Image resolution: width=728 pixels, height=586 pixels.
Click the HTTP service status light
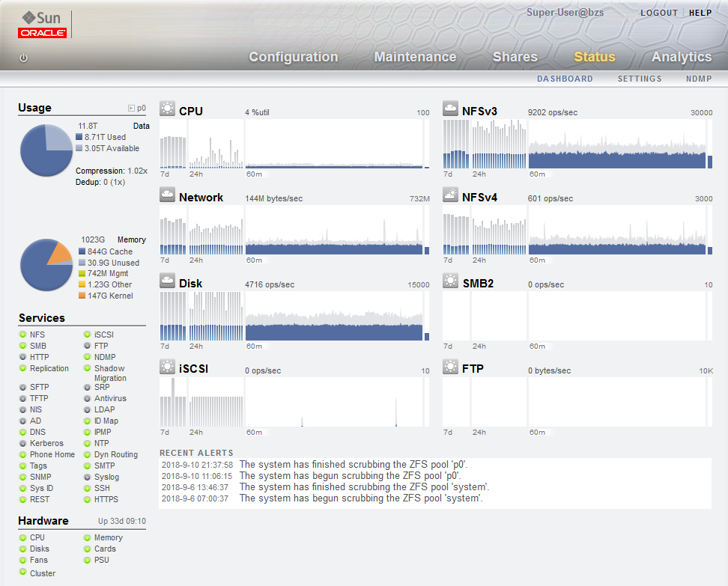pyautogui.click(x=22, y=357)
